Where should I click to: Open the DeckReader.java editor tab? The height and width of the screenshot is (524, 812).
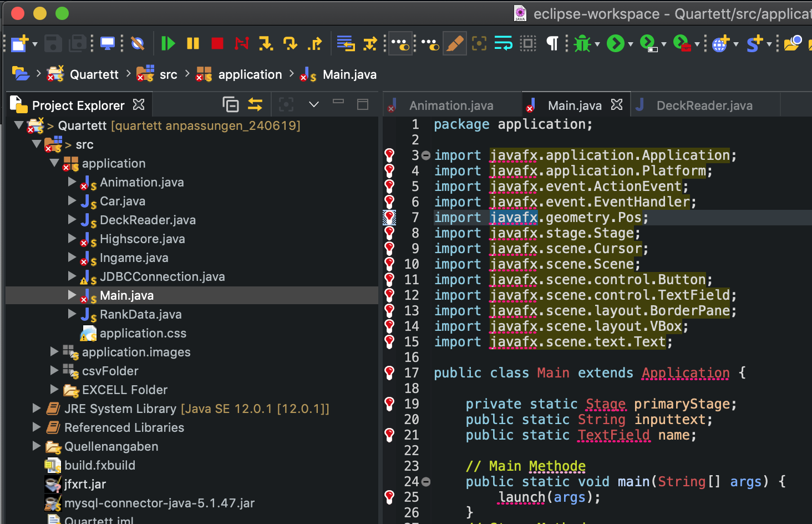pos(704,105)
